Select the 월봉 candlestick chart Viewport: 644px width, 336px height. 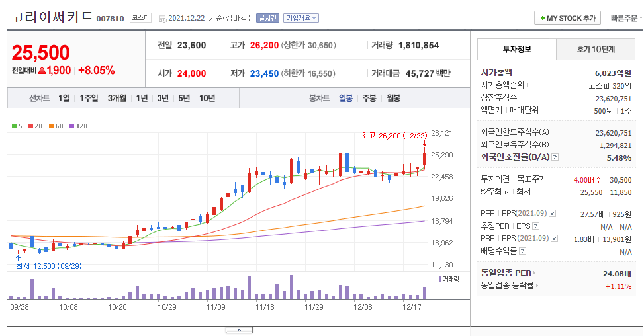tap(393, 98)
